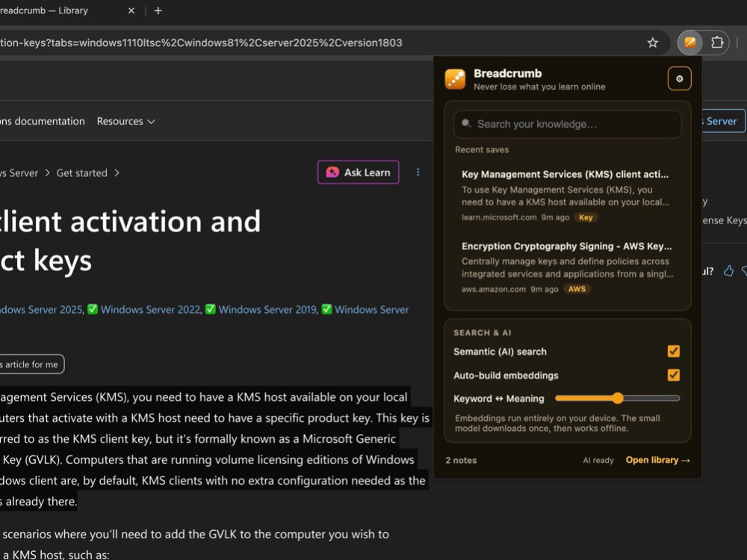The image size is (747, 560).
Task: Click the chevron after Get started breadcrumb
Action: pos(117,173)
